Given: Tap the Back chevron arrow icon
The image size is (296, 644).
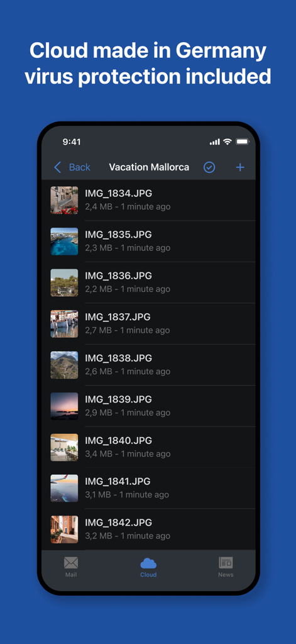Looking at the screenshot, I should coord(57,167).
